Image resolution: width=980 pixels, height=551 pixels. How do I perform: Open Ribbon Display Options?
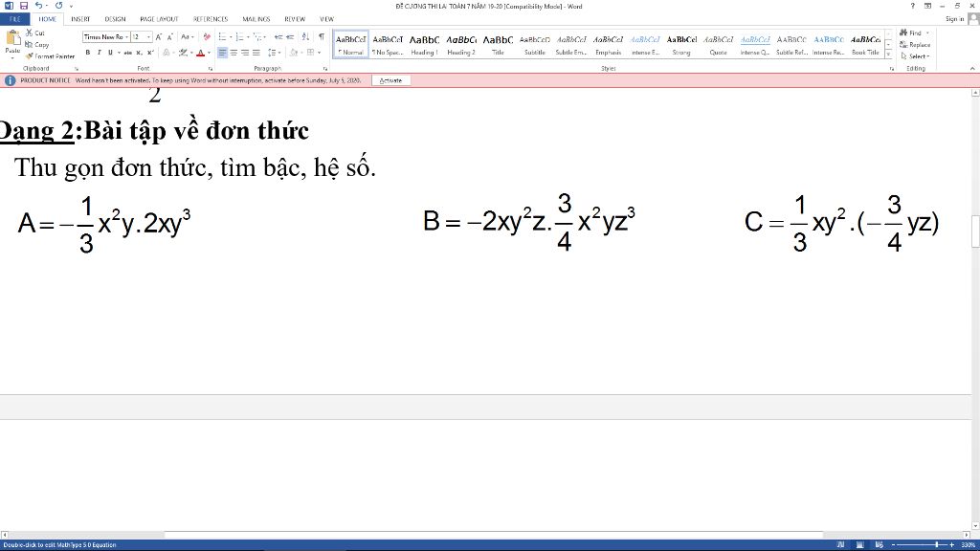tap(928, 6)
